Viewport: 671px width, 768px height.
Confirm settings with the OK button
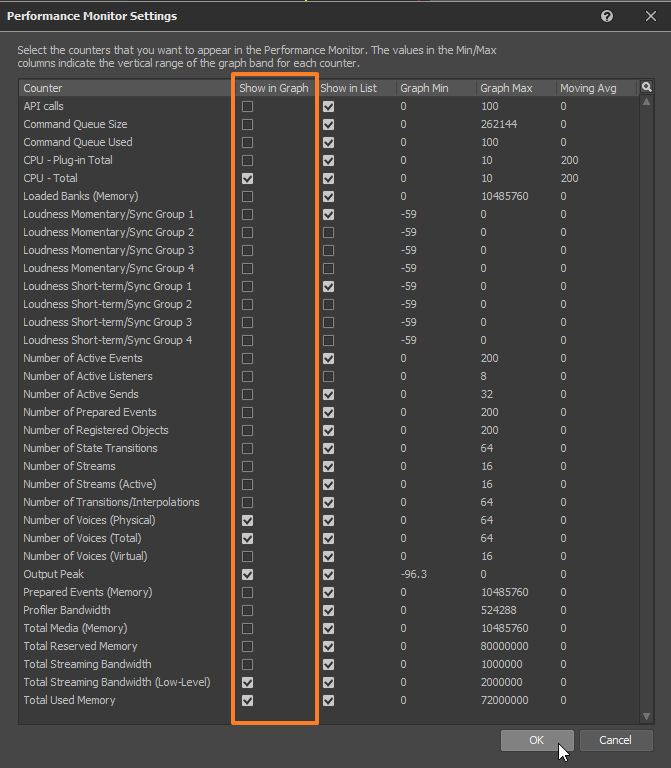(538, 740)
